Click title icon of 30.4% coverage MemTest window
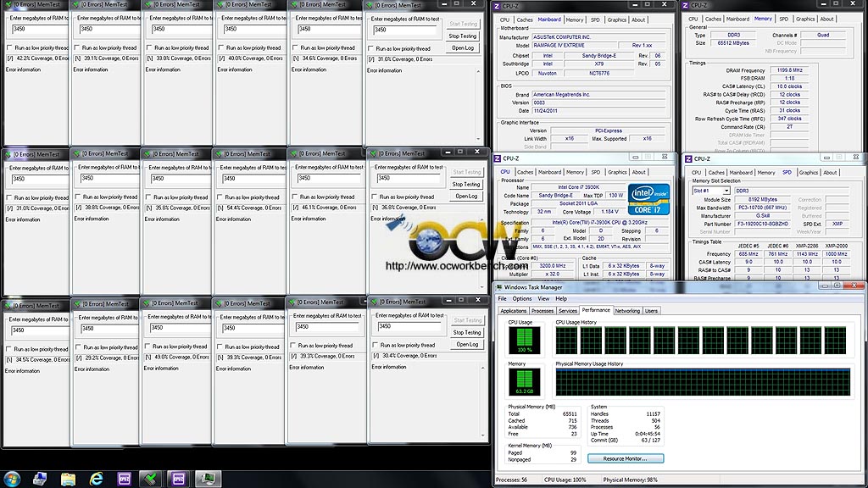 374,302
